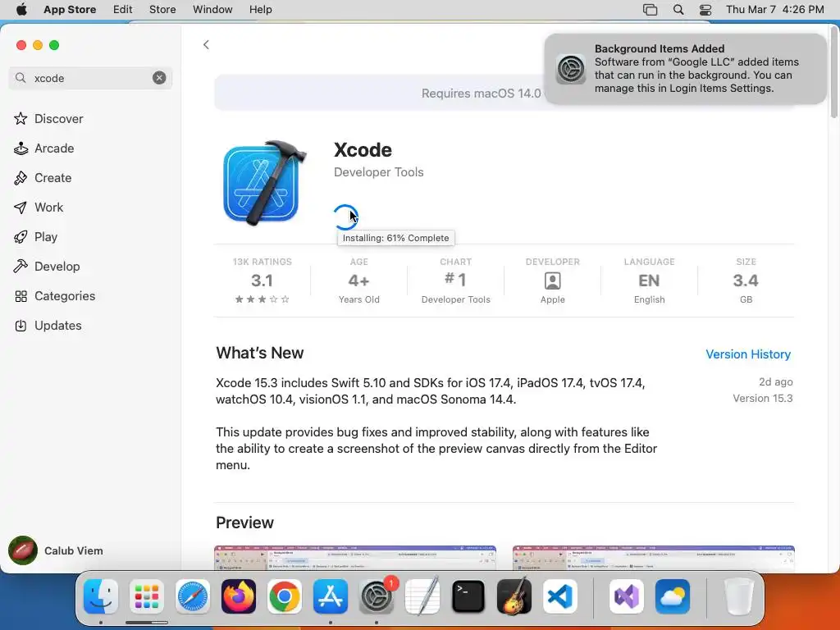Launch Safari from the Dock
The width and height of the screenshot is (840, 630).
[x=192, y=596]
